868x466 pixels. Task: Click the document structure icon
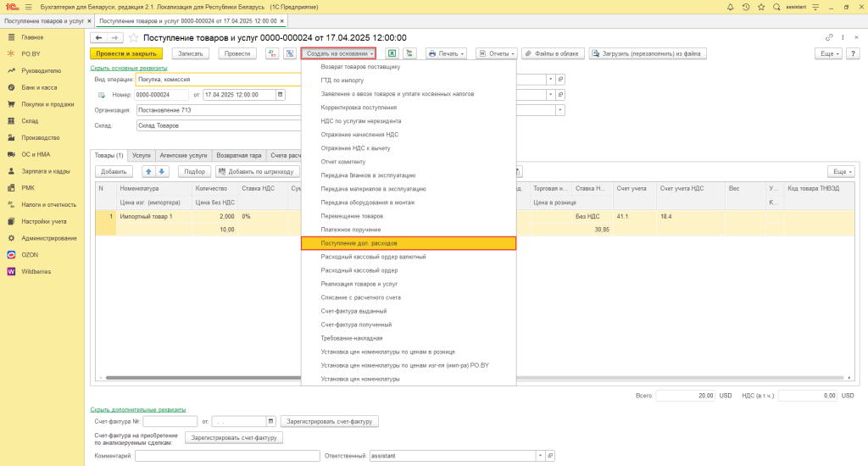290,53
